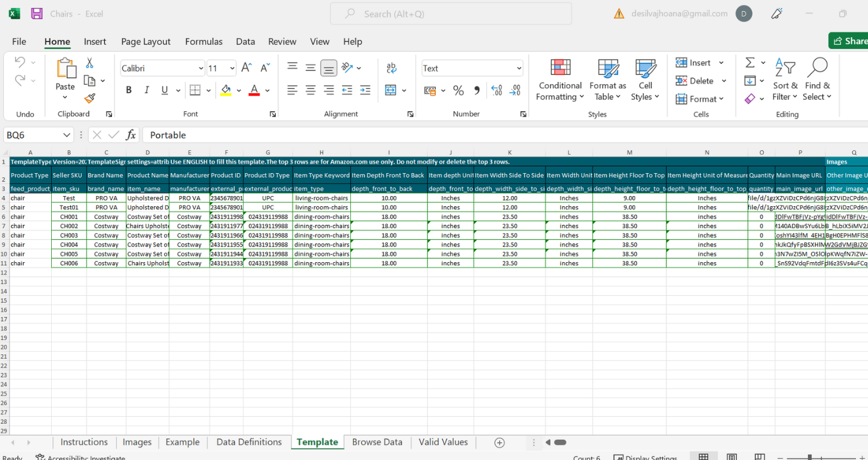Add a new sheet with plus icon

coord(499,443)
